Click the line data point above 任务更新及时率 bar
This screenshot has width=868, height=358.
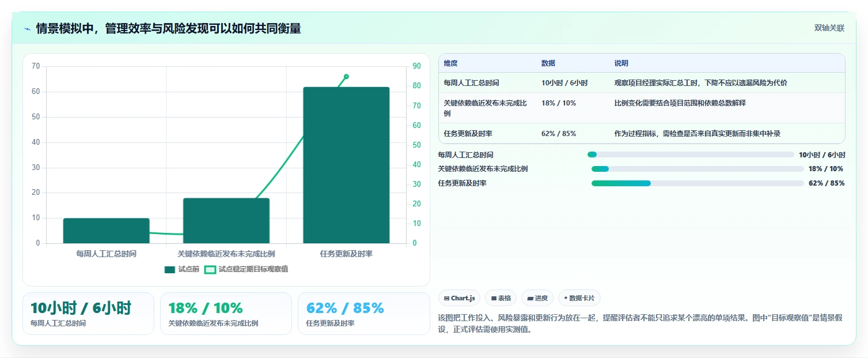[x=346, y=76]
